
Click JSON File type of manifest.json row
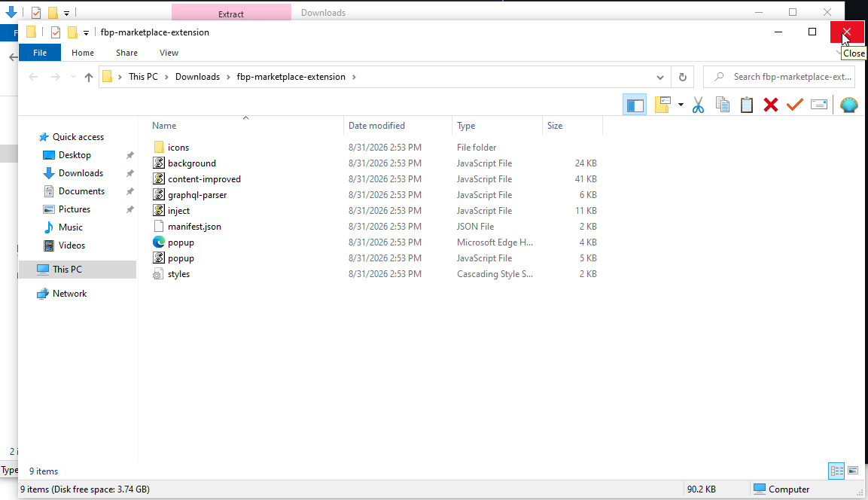click(476, 227)
